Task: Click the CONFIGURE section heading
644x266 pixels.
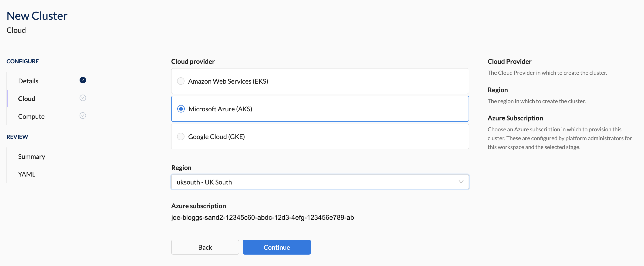Action: pos(23,61)
